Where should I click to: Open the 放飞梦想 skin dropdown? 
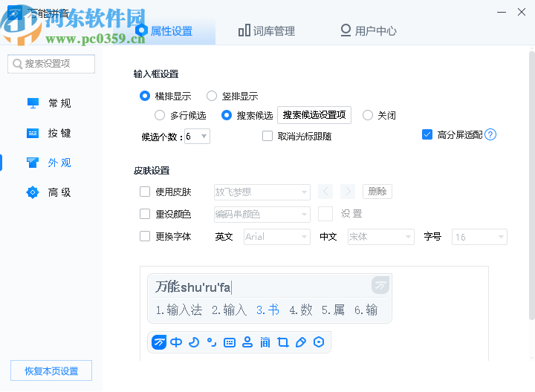(262, 192)
